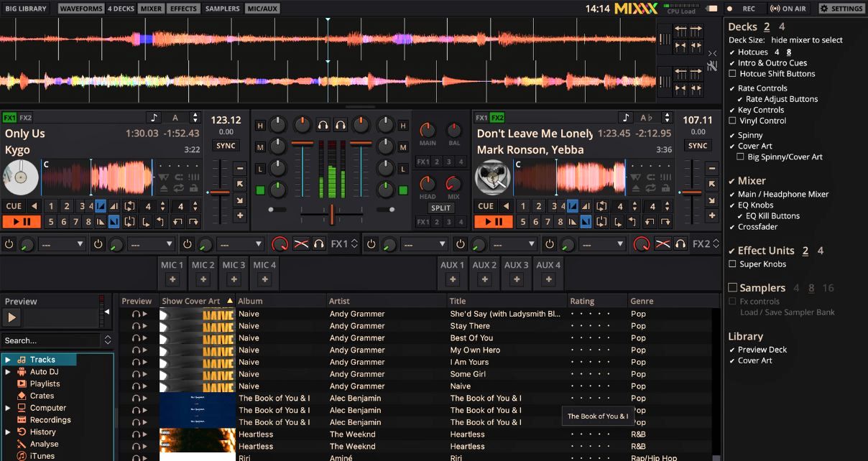Eject the track from deck 1
Viewport: 868px width, 461px height.
coord(164,187)
